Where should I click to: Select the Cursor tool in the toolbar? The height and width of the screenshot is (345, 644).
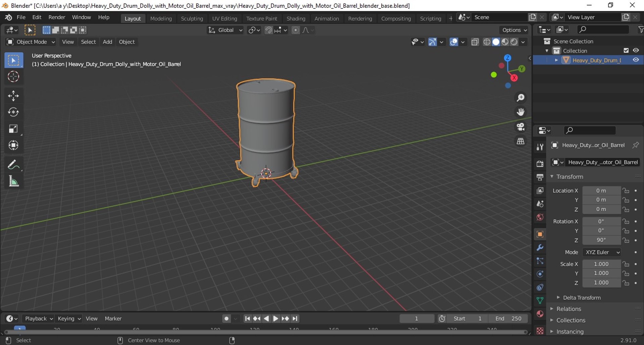13,77
